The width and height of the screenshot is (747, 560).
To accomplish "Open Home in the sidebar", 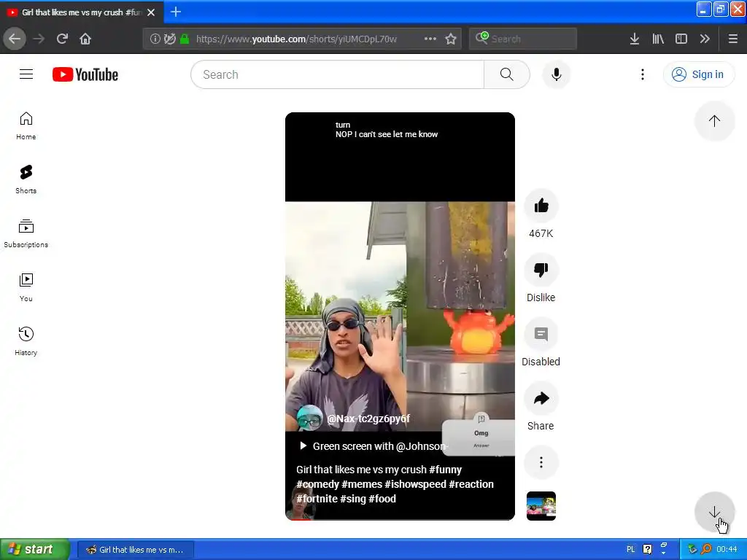I will pyautogui.click(x=26, y=125).
